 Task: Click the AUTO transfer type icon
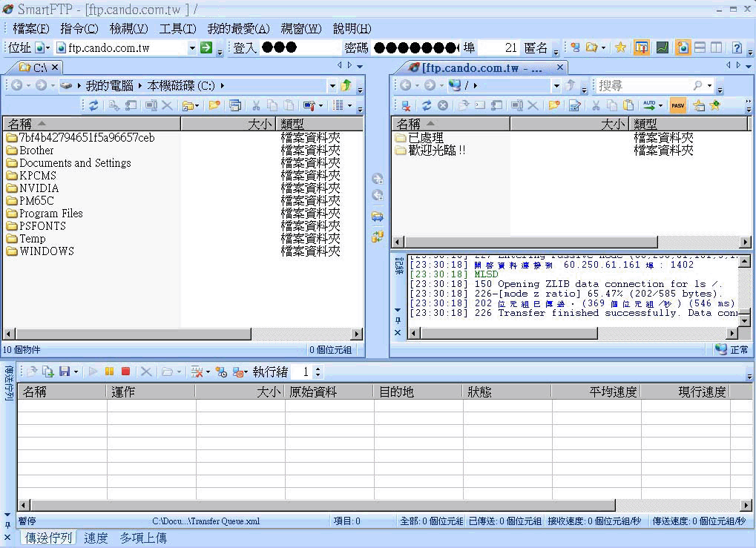coord(649,105)
